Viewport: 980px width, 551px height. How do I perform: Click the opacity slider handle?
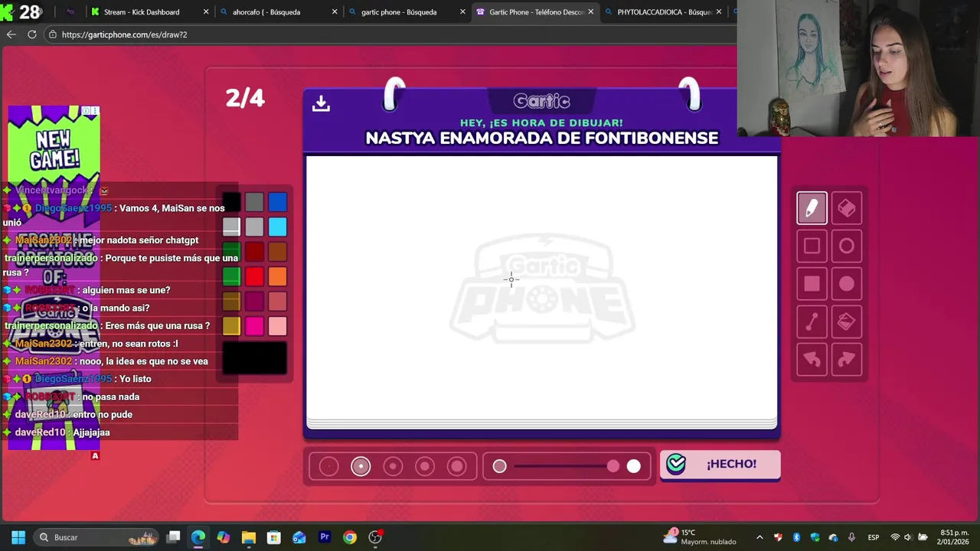pos(612,466)
